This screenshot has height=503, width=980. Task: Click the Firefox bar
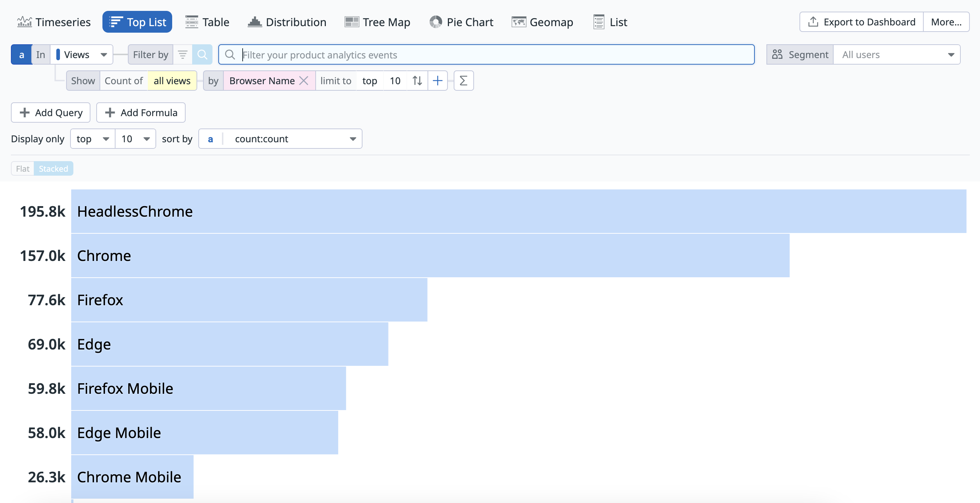click(x=249, y=300)
